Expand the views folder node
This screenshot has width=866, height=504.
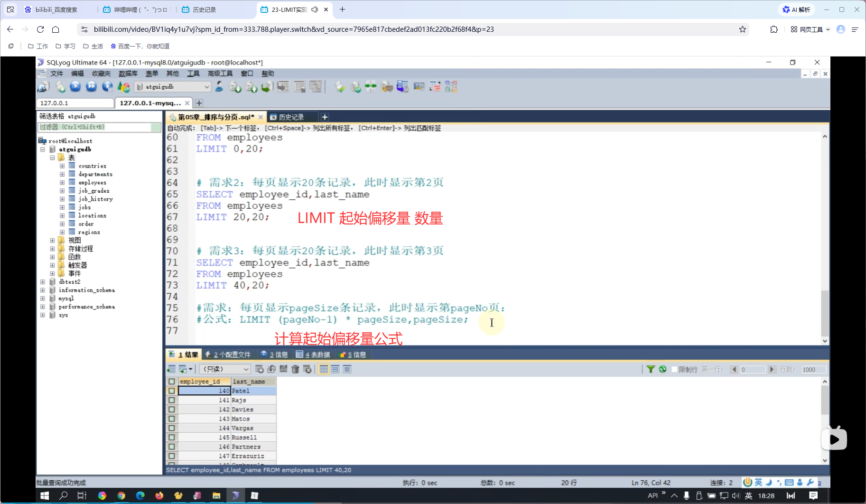pos(52,241)
